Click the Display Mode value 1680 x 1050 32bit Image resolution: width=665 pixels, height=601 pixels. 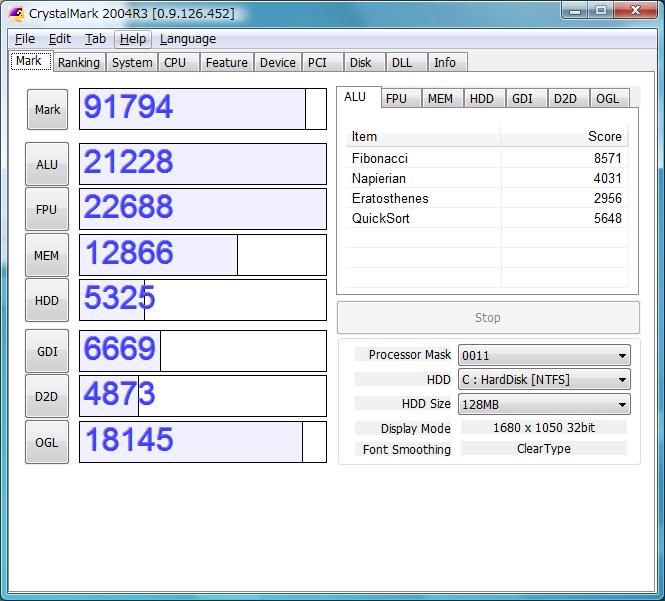coord(544,428)
